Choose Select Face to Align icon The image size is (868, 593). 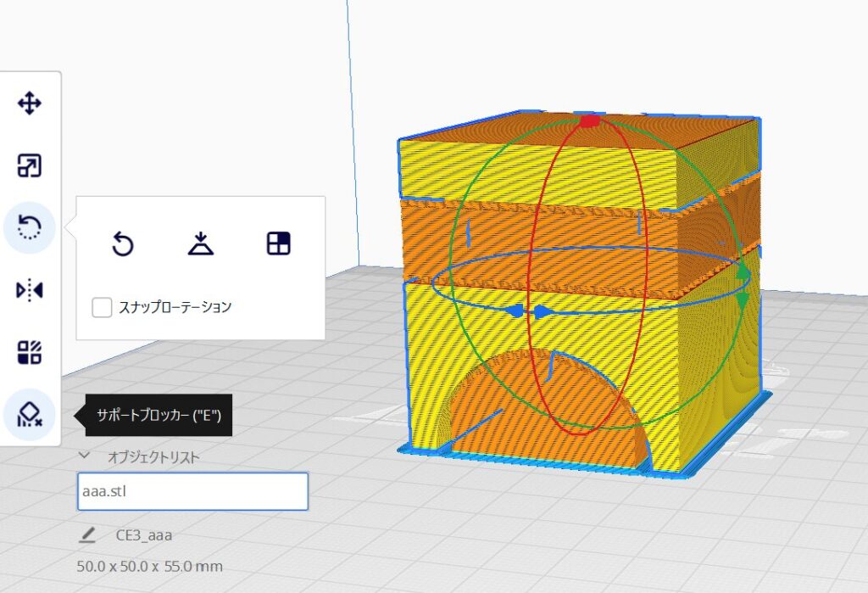[278, 245]
